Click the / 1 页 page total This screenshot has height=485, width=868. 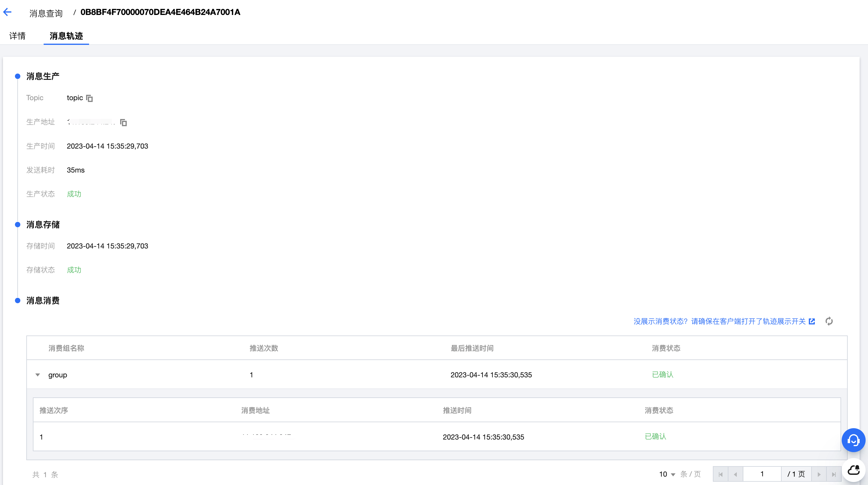[x=796, y=474]
